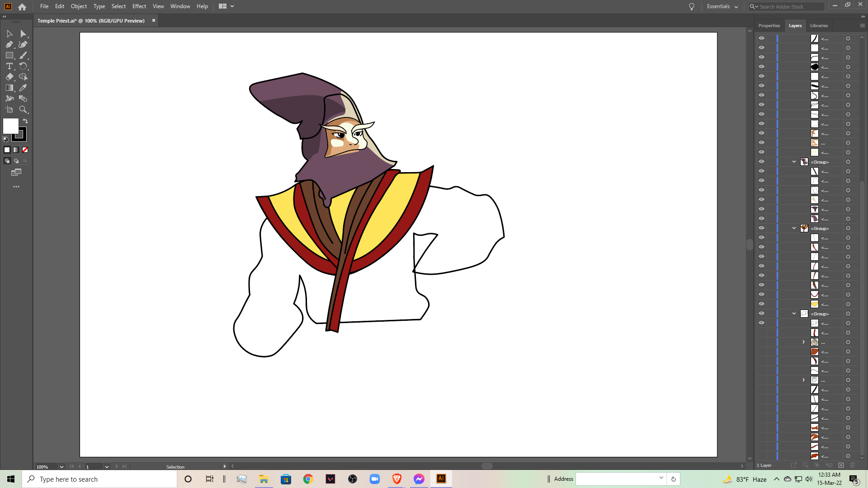Select the Shape Builder tool
868x488 pixels.
(x=24, y=99)
